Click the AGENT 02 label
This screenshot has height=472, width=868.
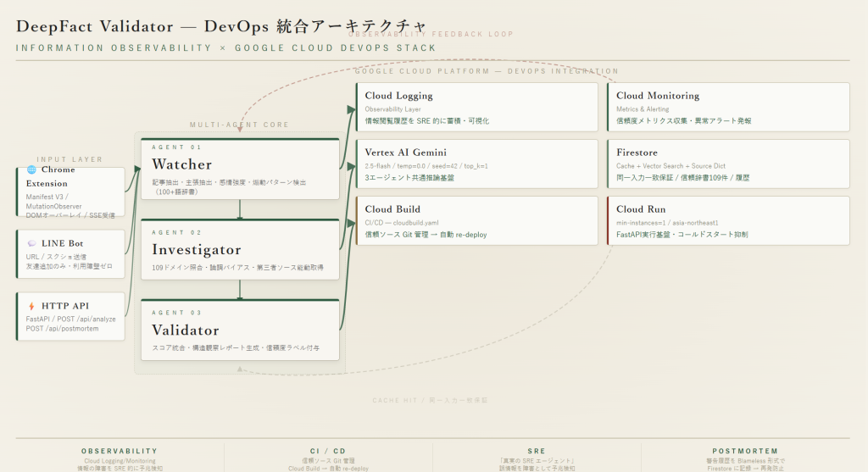(x=176, y=232)
